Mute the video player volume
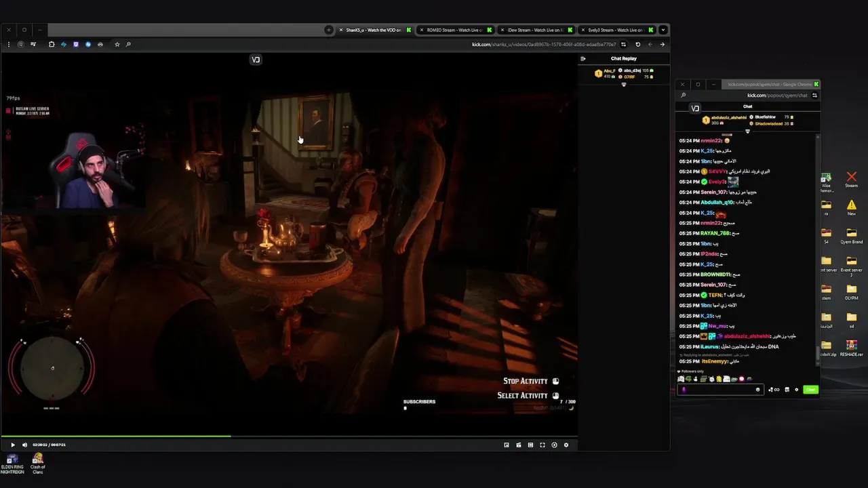The width and height of the screenshot is (868, 488). point(24,445)
